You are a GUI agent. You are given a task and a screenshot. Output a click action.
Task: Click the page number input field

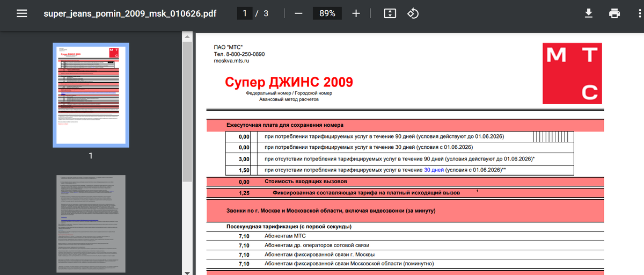(245, 13)
